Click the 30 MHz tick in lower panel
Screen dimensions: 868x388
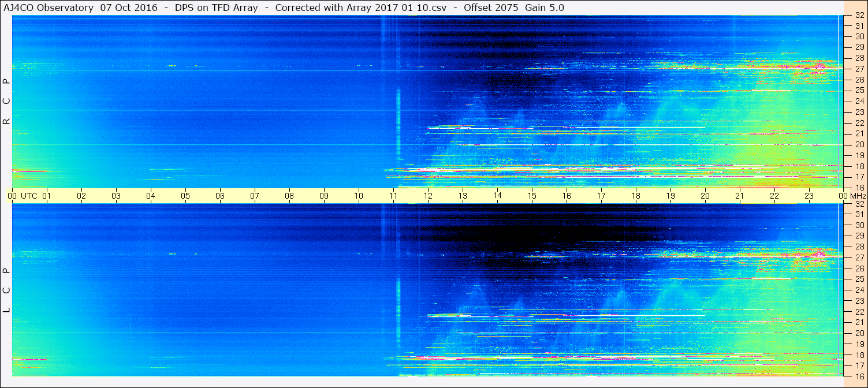(859, 225)
